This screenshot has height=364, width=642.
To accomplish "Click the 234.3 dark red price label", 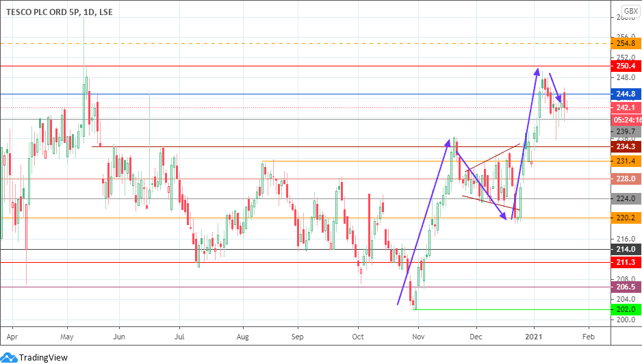I will [626, 146].
